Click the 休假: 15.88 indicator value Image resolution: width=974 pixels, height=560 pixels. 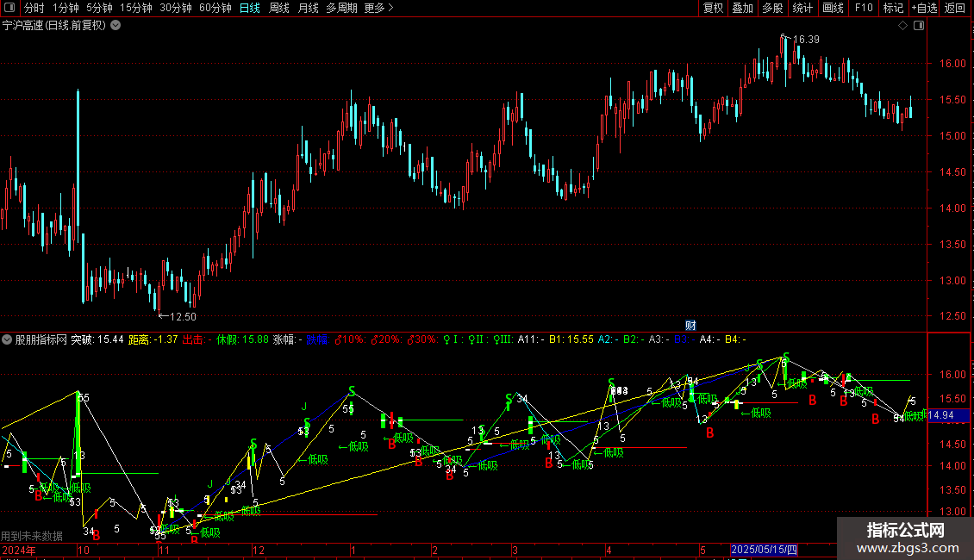[x=242, y=339]
